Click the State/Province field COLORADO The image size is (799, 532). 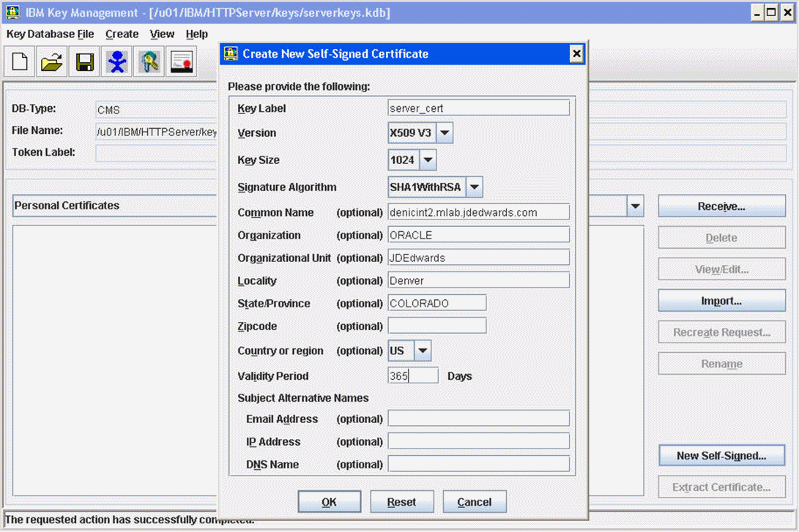[437, 304]
